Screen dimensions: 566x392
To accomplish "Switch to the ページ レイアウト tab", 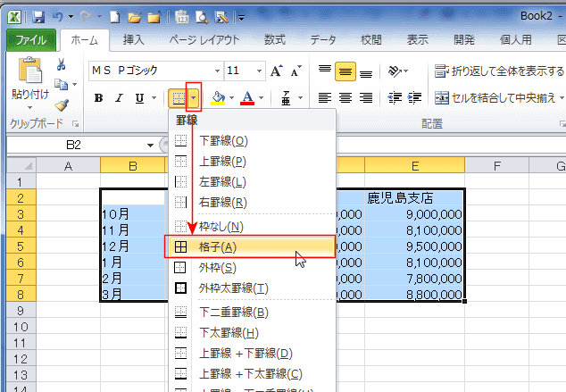I will click(x=204, y=40).
